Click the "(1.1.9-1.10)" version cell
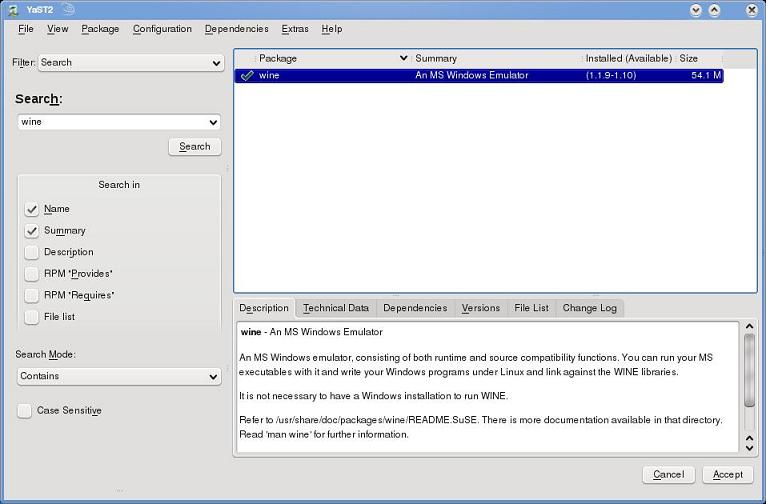The width and height of the screenshot is (766, 504). pyautogui.click(x=611, y=75)
